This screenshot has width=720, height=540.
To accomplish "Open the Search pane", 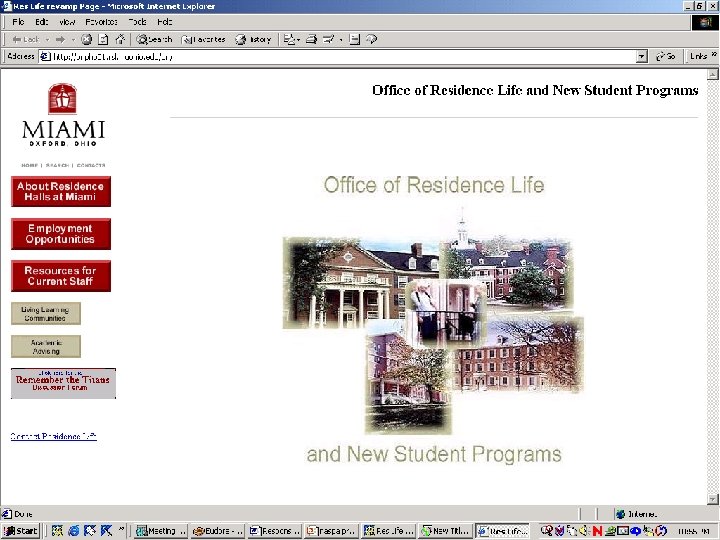I will [x=154, y=39].
